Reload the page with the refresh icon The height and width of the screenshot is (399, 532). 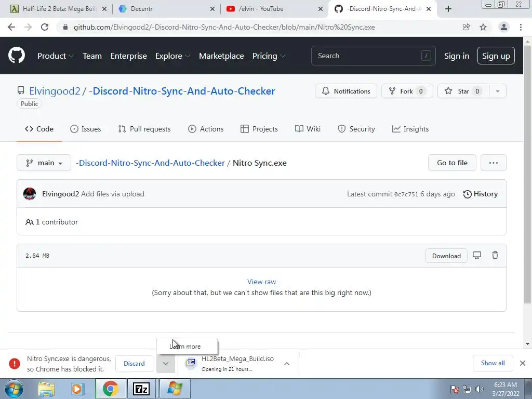pos(45,27)
